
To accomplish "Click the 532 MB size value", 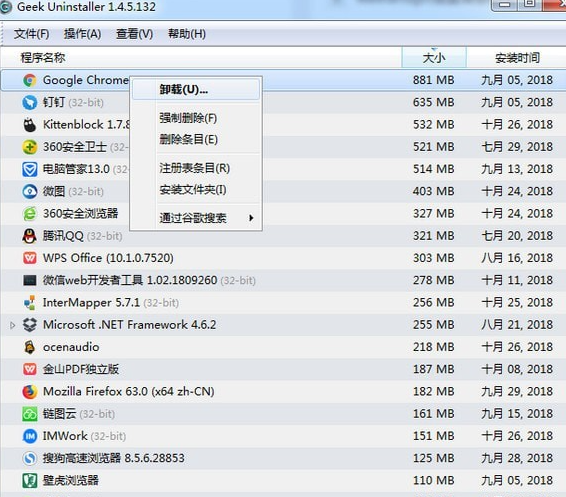I will pyautogui.click(x=434, y=125).
